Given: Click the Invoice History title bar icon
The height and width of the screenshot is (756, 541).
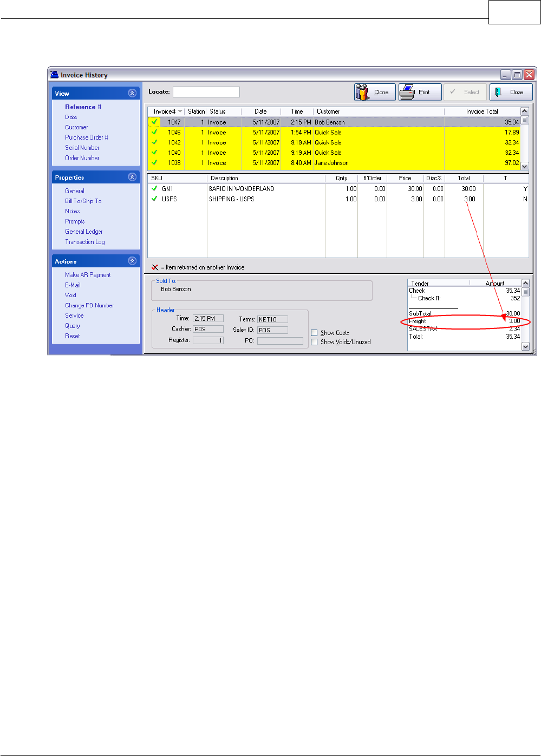Looking at the screenshot, I should pyautogui.click(x=55, y=75).
